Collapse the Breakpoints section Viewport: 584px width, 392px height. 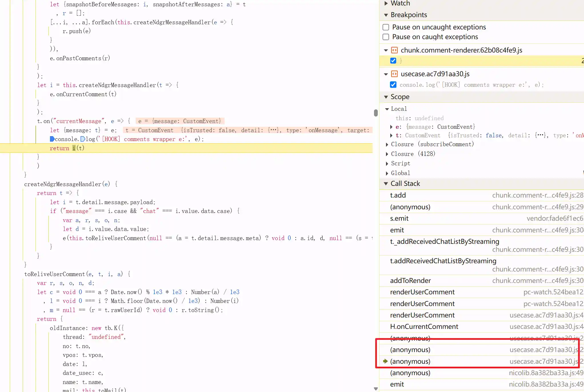(386, 15)
